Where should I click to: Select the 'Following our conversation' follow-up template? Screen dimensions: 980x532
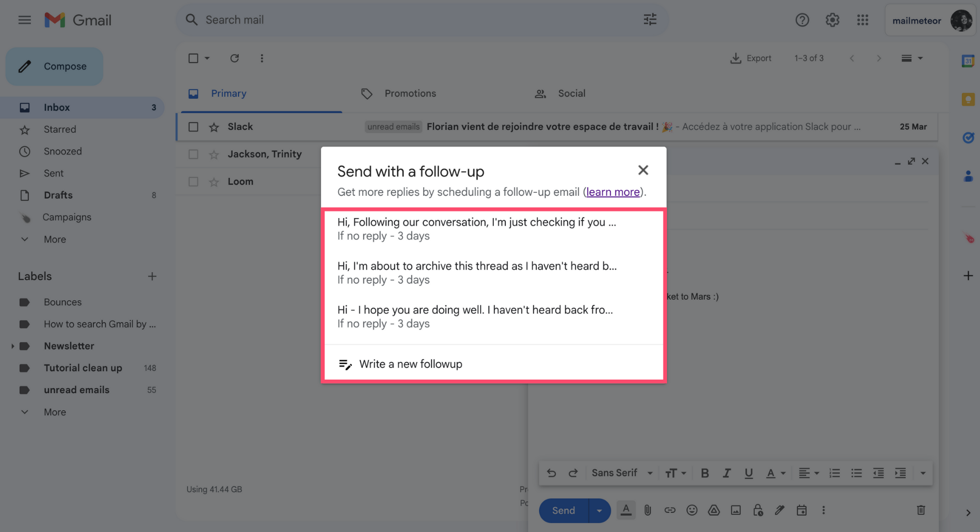coord(494,229)
